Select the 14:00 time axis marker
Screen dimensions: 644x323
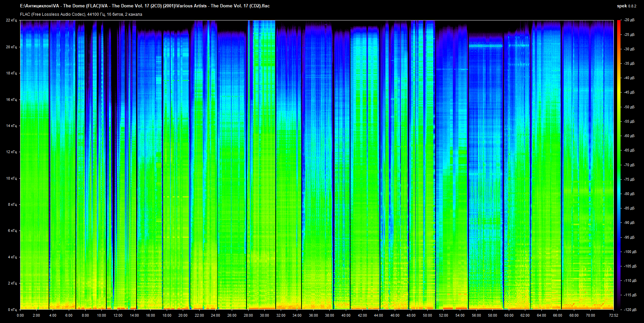[134, 315]
